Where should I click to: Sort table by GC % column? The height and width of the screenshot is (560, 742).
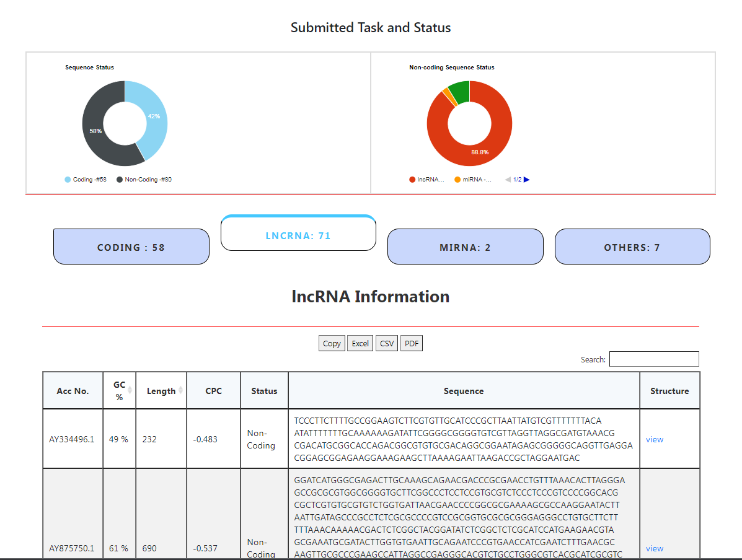click(x=120, y=391)
